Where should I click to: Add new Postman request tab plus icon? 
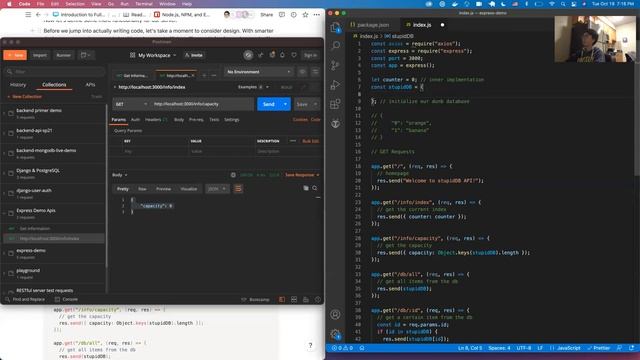(204, 76)
